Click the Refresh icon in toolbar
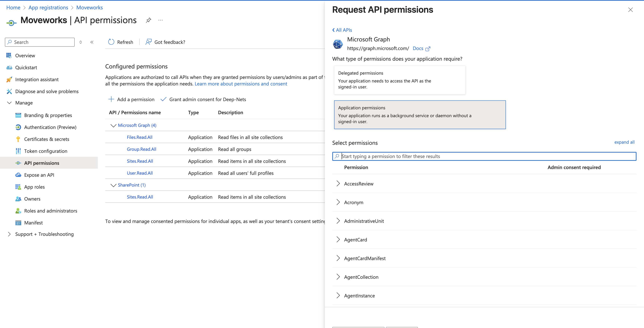644x328 pixels. pyautogui.click(x=111, y=42)
